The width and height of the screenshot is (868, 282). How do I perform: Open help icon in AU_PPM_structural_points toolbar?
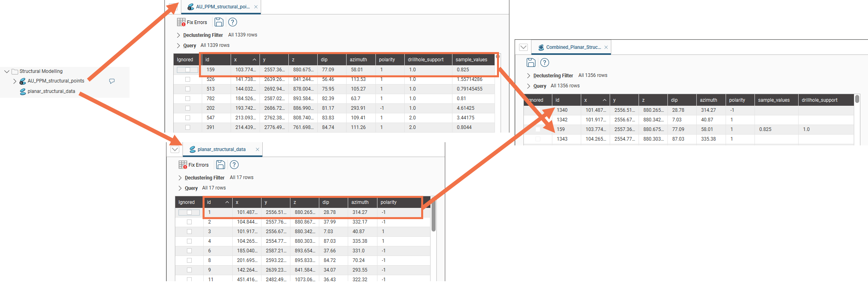point(233,22)
